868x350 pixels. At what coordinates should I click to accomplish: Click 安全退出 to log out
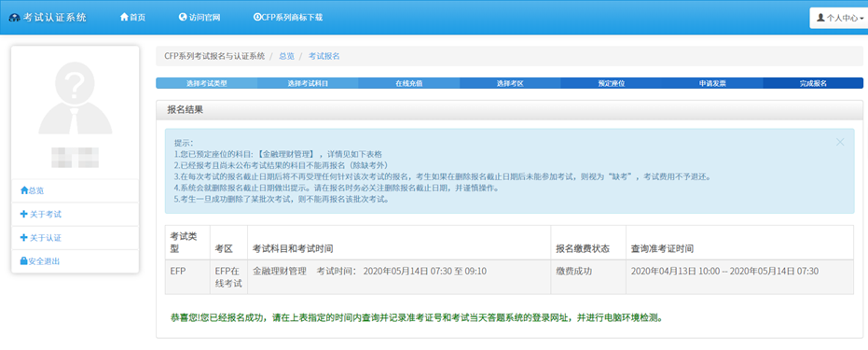[76, 260]
